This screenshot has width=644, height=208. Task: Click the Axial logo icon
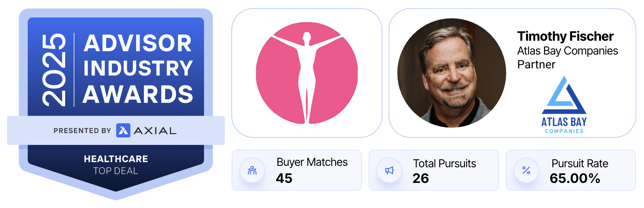tap(123, 131)
